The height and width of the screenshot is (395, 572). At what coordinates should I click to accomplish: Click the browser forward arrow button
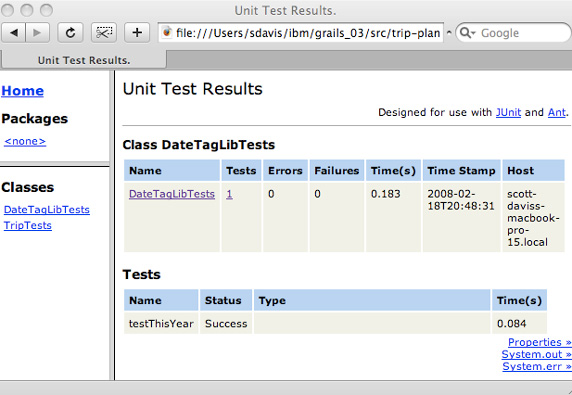point(37,33)
